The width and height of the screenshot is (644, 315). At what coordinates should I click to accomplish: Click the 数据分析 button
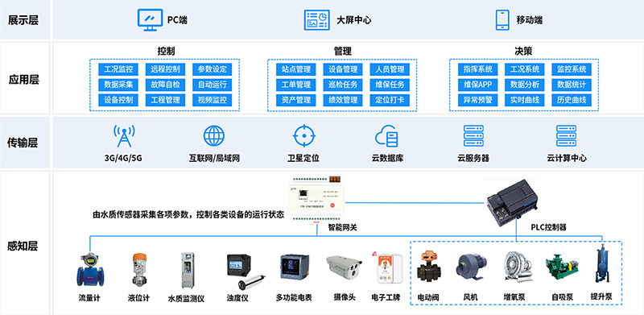pyautogui.click(x=525, y=85)
